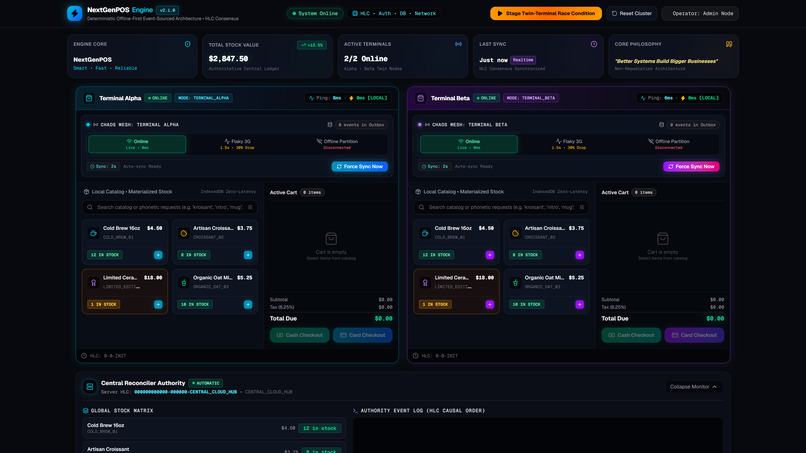Screen dimensions: 806x453
Task: Click the Realtime badge in Last Sync
Action: [523, 60]
